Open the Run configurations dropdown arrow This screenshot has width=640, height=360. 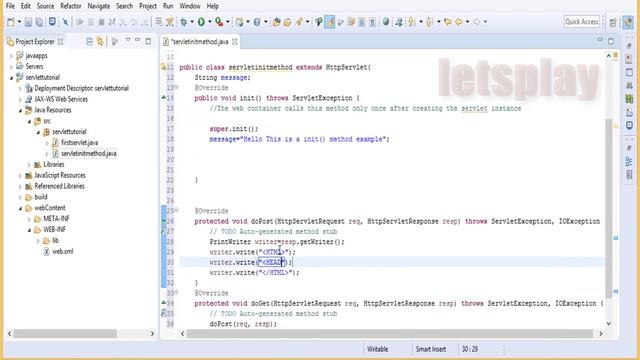pos(209,22)
